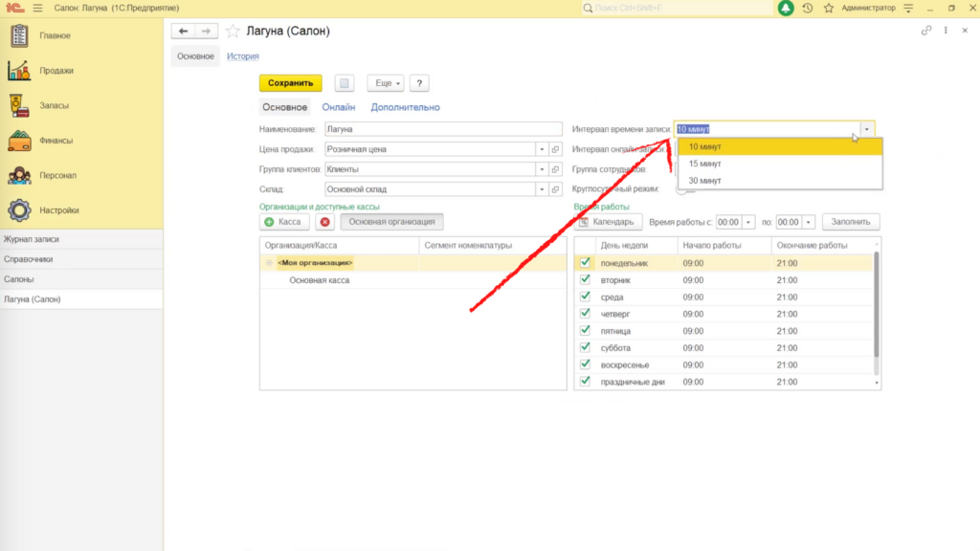Expand the Еще dropdown menu

coord(386,83)
